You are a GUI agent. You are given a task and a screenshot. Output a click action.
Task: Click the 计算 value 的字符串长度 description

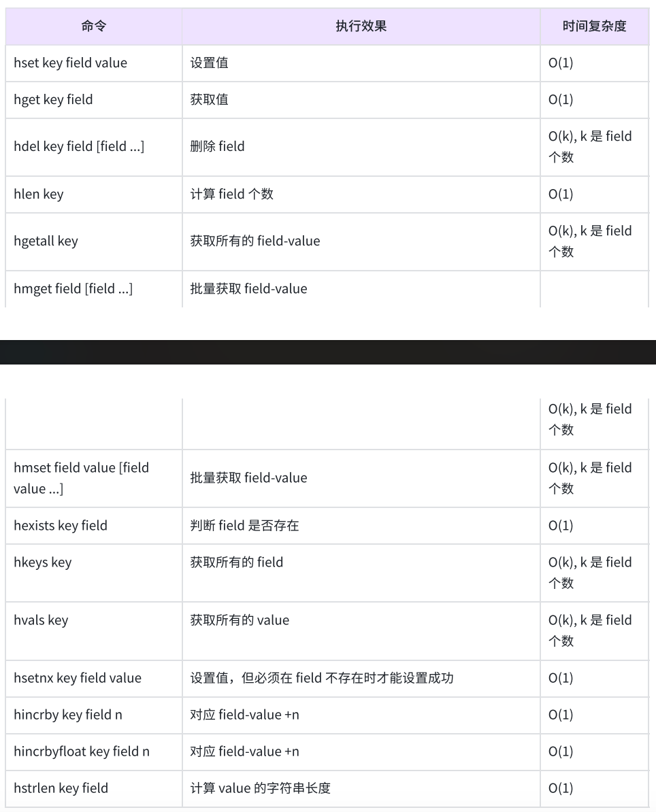tap(260, 788)
